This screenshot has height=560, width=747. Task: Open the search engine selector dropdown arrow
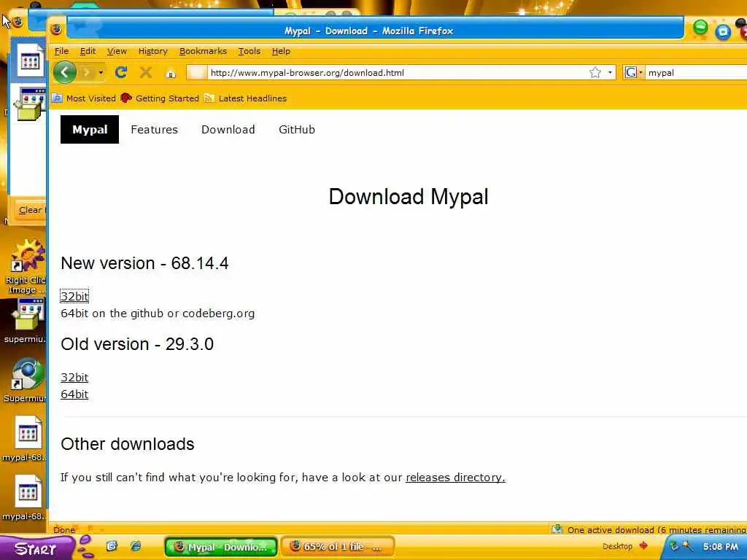(640, 72)
